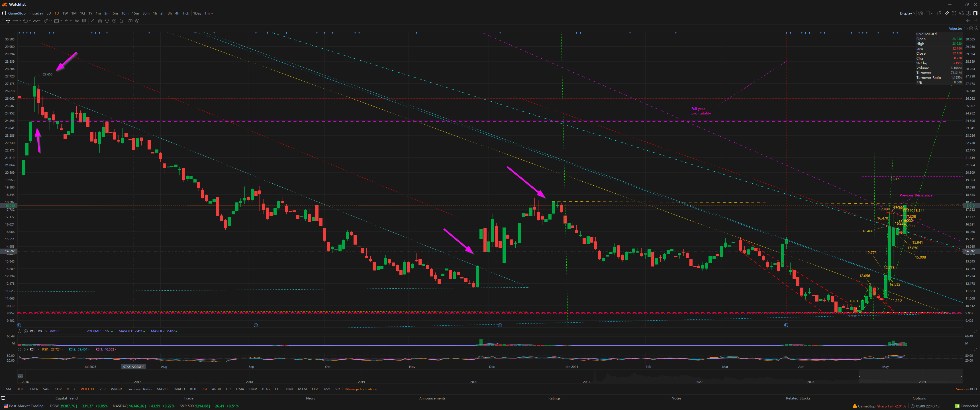The width and height of the screenshot is (980, 410).
Task: Click the trash icon to delete drawings
Action: click(121, 21)
